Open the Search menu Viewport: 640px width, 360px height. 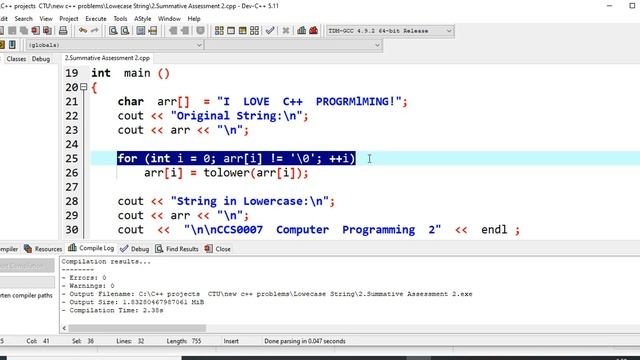pos(23,19)
